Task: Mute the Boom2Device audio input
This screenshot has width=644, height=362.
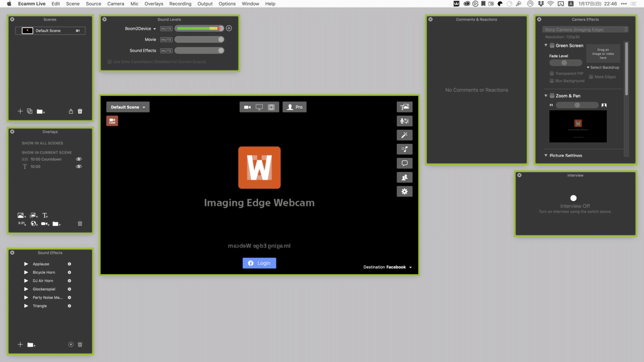Action: click(166, 28)
